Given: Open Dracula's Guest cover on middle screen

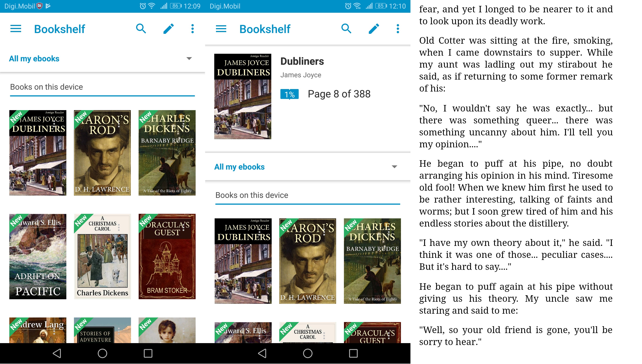Looking at the screenshot, I should pos(372,332).
